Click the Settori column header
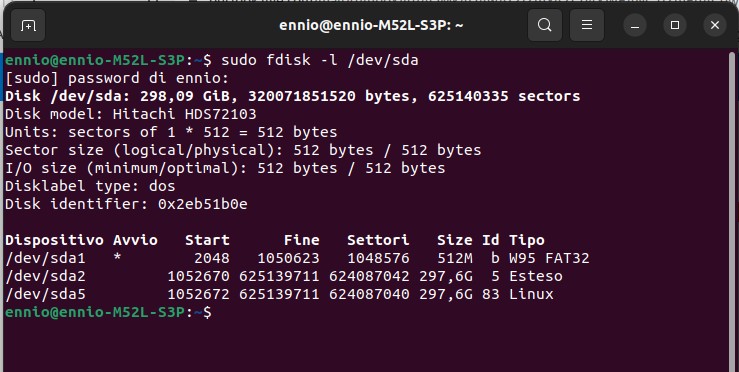Viewport: 739px width, 372px height. [378, 240]
